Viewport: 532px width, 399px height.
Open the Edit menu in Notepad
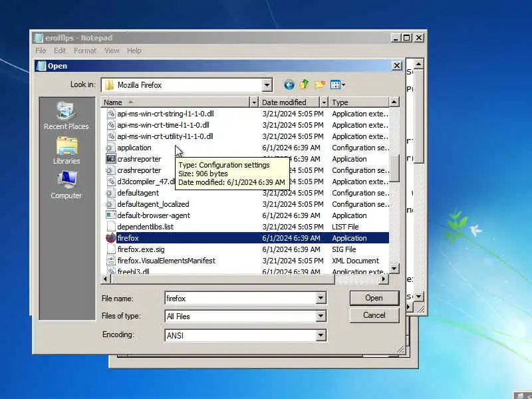(x=60, y=51)
